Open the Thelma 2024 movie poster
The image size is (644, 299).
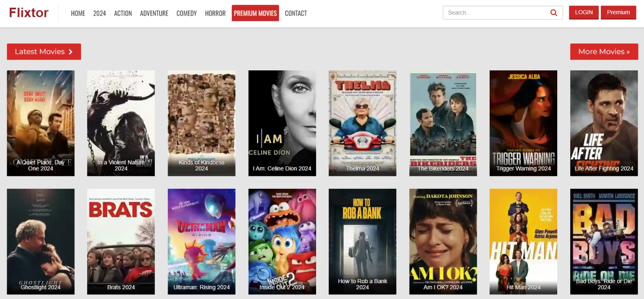tap(362, 121)
